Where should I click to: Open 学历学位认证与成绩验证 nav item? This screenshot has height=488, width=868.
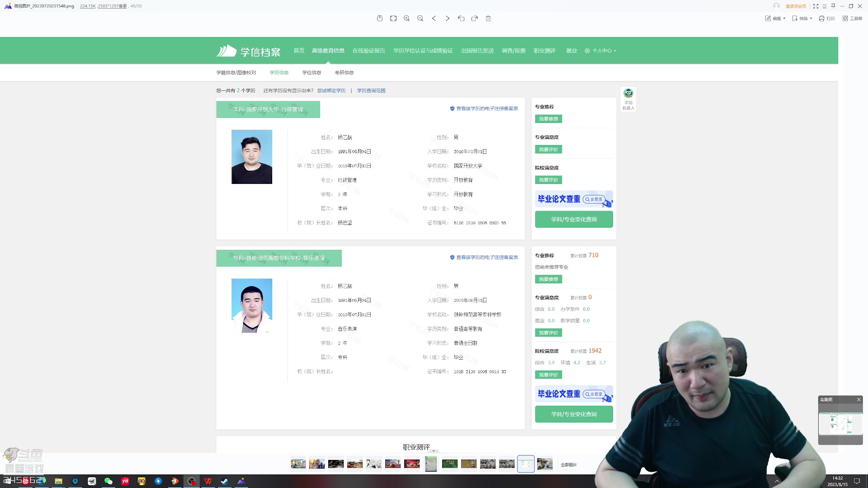[x=423, y=51]
